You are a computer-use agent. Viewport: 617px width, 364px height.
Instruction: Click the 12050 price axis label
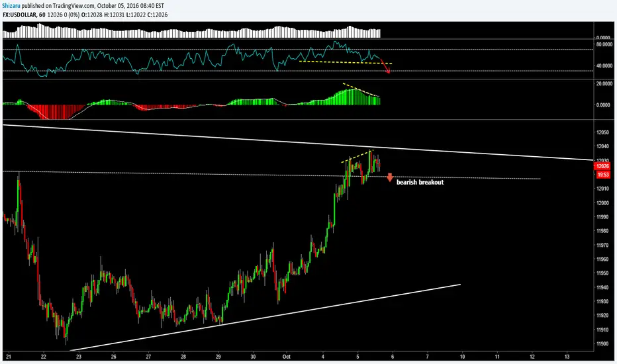(x=603, y=132)
